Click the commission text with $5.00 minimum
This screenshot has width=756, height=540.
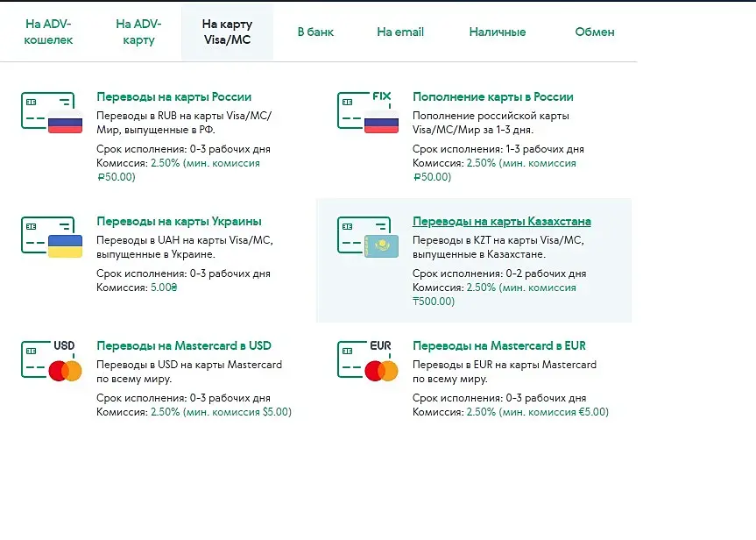[221, 412]
